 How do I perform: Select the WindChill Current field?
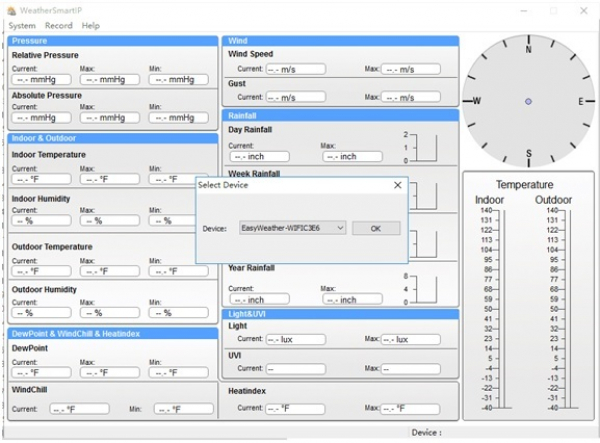[80, 409]
